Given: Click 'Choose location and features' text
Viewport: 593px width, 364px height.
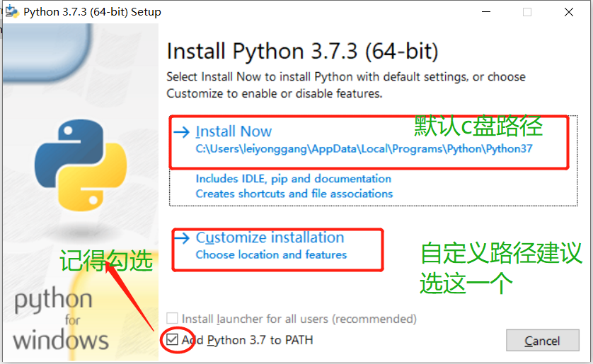Looking at the screenshot, I should pos(271,255).
